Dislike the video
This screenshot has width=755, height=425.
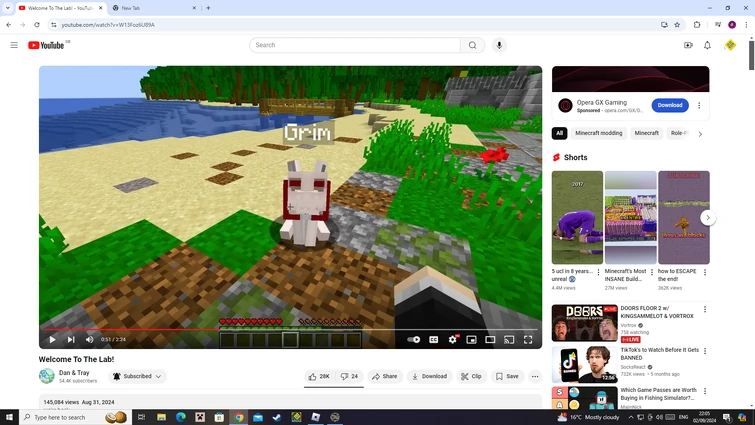(349, 376)
